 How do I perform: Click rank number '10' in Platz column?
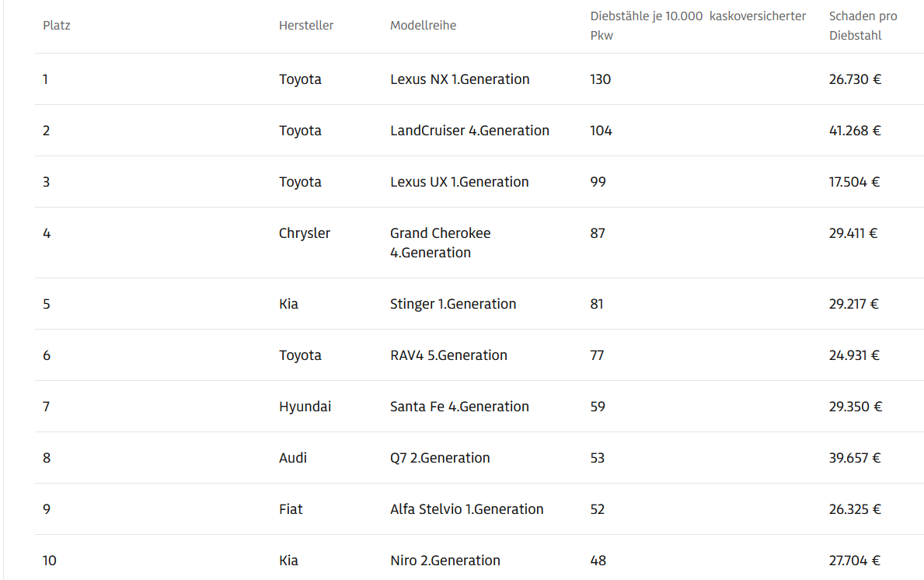(50, 560)
